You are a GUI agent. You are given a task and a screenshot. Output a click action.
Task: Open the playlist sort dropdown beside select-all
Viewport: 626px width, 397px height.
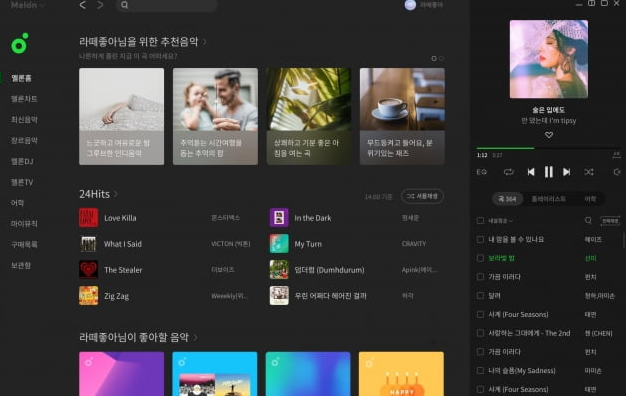(x=501, y=220)
